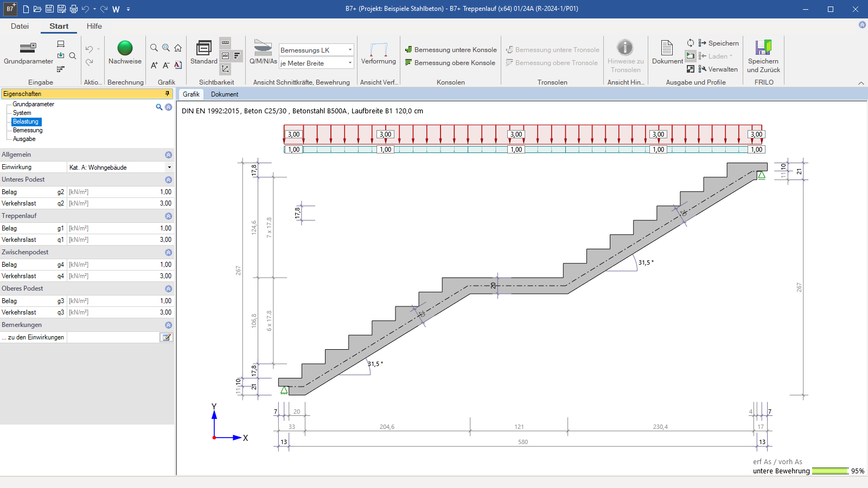This screenshot has height=488, width=868.
Task: Click the import icon in the Eingabe group
Action: click(x=61, y=56)
